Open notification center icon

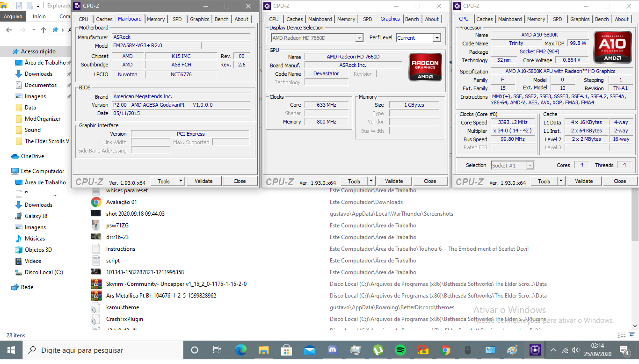[x=624, y=350]
